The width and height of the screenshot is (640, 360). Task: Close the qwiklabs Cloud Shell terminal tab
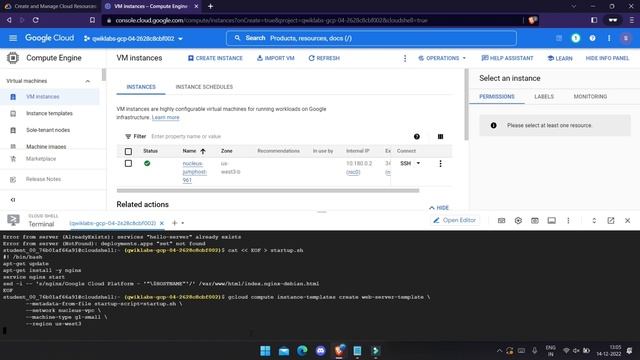click(162, 223)
